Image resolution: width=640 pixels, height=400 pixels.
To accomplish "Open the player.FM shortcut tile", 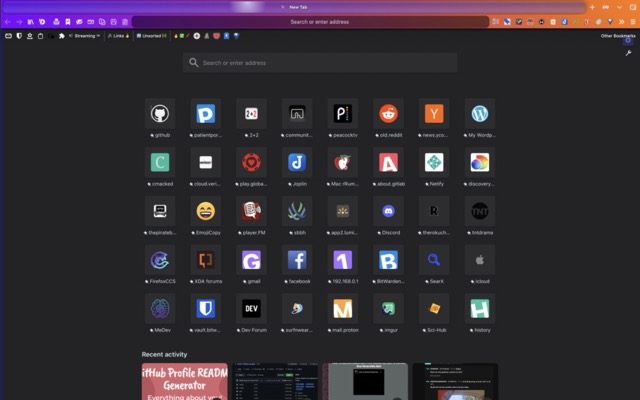I will [x=251, y=211].
